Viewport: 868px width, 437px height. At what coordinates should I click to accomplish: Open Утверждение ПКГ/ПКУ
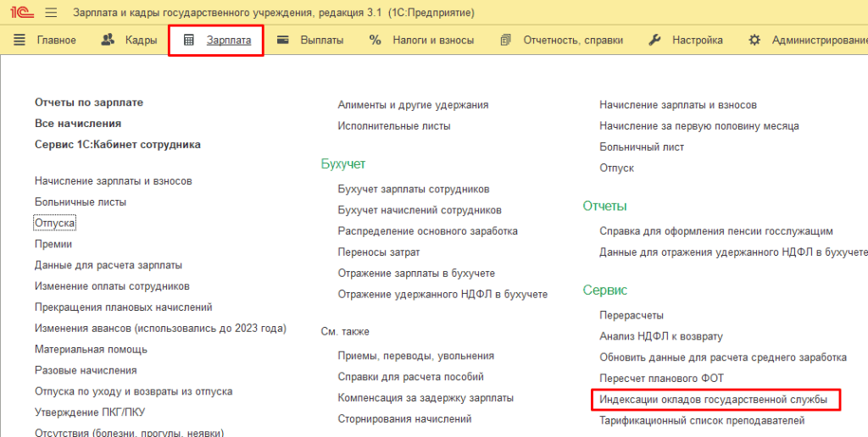(x=90, y=412)
